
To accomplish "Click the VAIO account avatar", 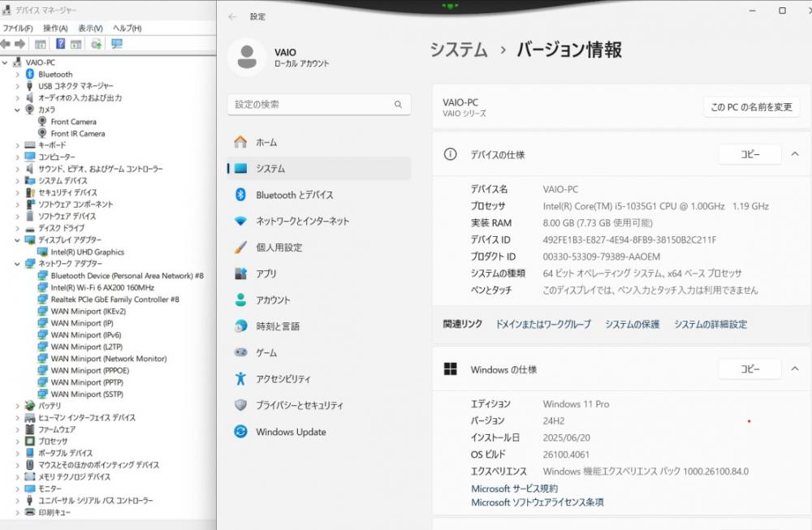I will click(247, 57).
